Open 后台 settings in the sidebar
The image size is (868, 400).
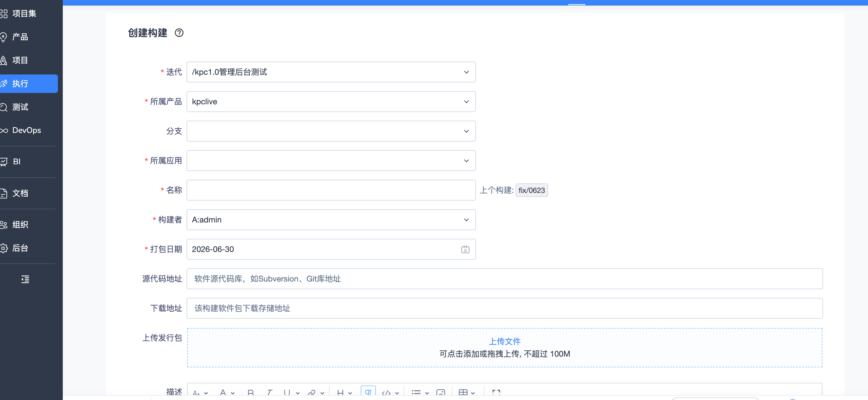pyautogui.click(x=20, y=248)
